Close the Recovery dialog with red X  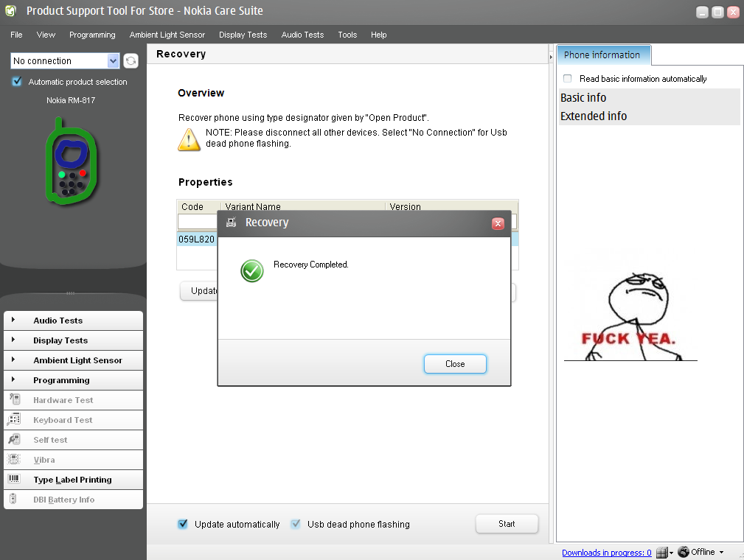pyautogui.click(x=498, y=223)
